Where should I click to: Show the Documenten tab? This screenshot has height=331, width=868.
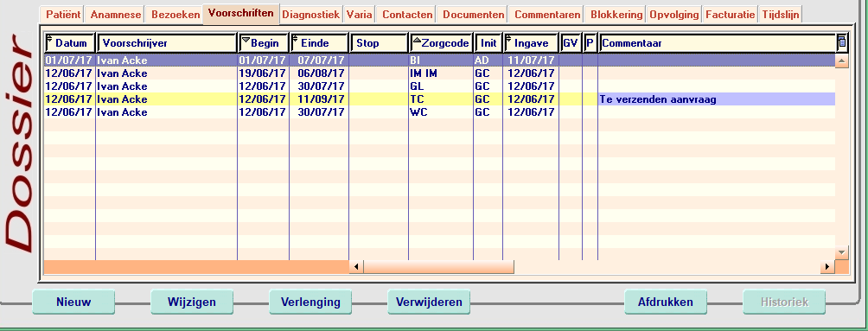(474, 15)
